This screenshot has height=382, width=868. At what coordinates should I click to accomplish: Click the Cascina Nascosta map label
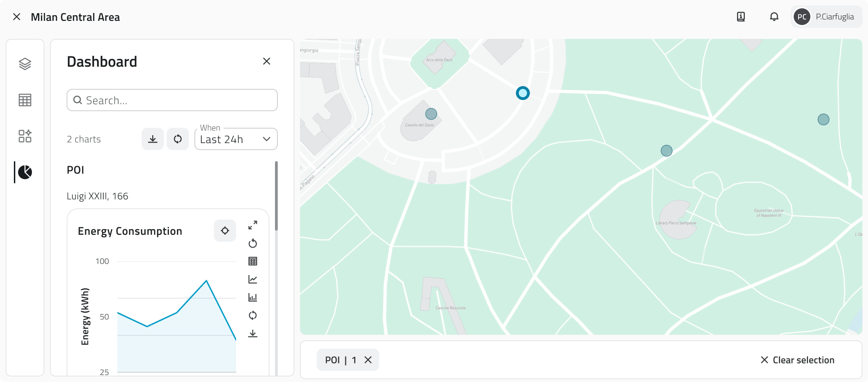(450, 308)
